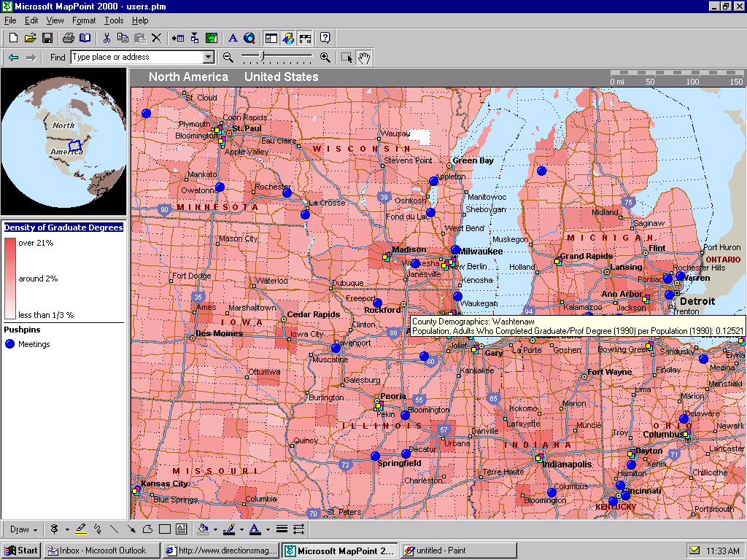Click the Back arrow navigation icon

(x=13, y=57)
